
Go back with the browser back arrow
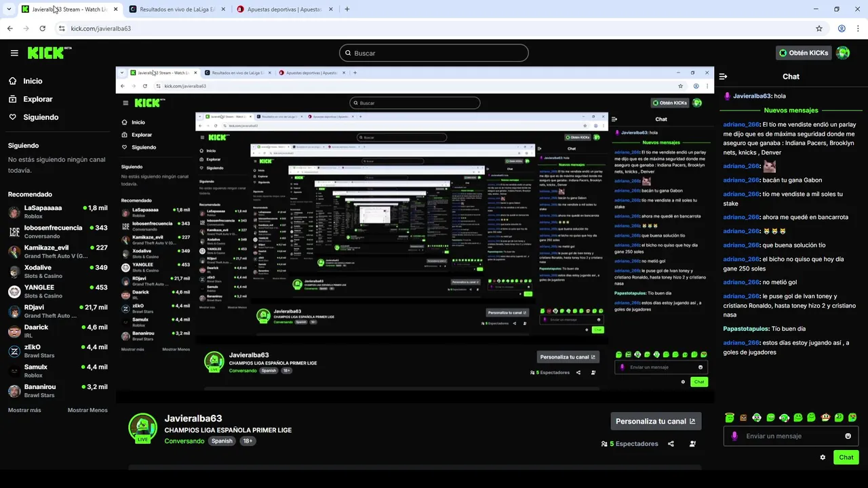coord(9,28)
